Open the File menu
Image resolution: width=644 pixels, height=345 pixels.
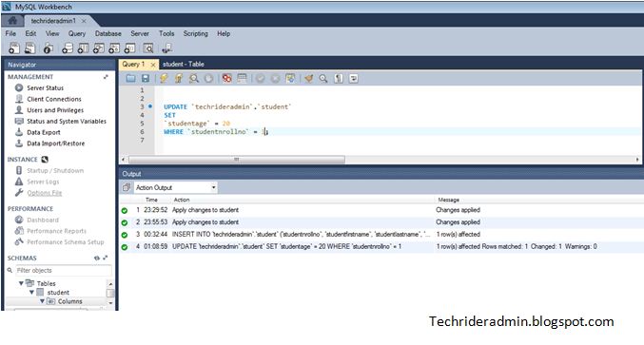click(x=10, y=33)
